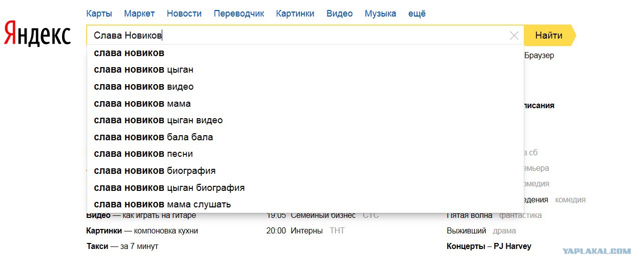Expand the ещё services menu
The image size is (644, 266).
[x=417, y=14]
